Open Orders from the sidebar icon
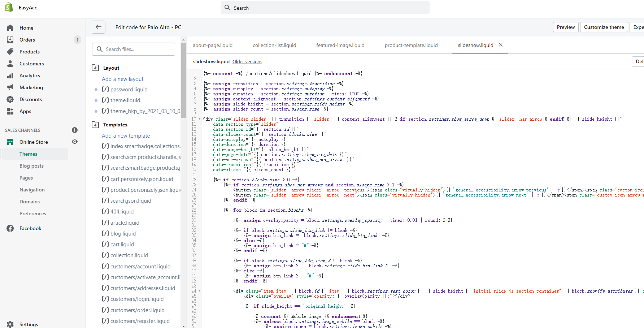This screenshot has width=644, height=328. [10, 40]
